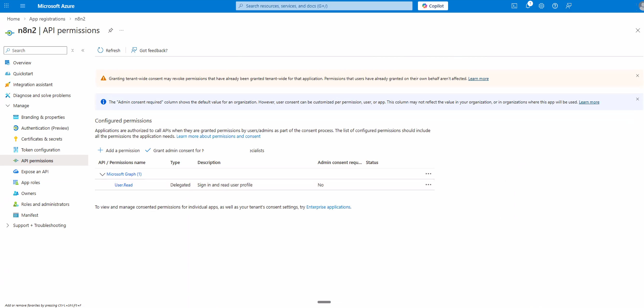Viewport: 644px width, 308px height.
Task: Open Copilot assistant
Action: point(433,6)
